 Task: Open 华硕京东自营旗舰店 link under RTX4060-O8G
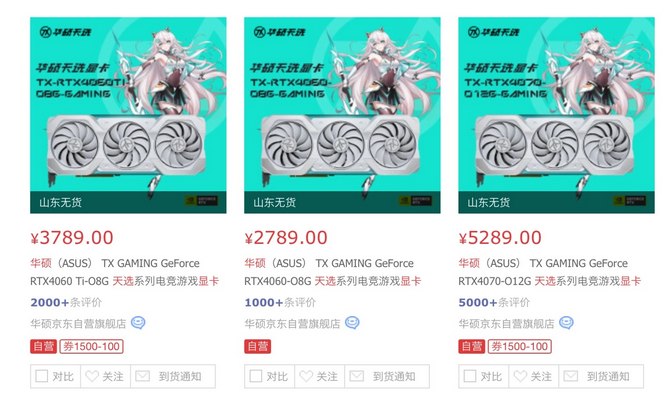292,324
